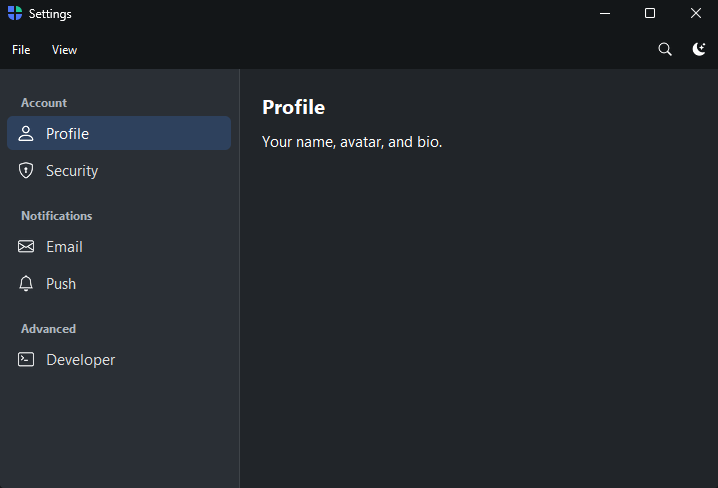Click "Your name, avatar, and bio." text
718x488 pixels.
pyautogui.click(x=352, y=142)
